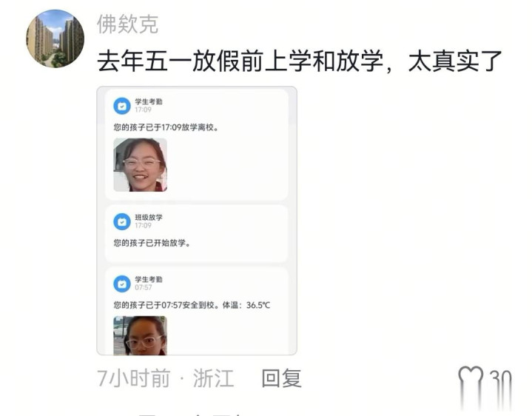Open the commenter's building avatar
Screen dimensions: 532x416
[55, 38]
